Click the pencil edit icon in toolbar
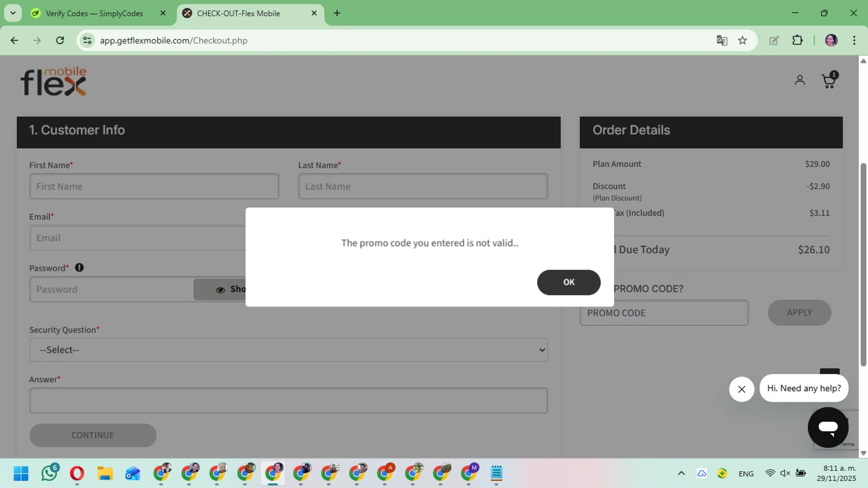Screen dimensions: 868x488 click(774, 41)
